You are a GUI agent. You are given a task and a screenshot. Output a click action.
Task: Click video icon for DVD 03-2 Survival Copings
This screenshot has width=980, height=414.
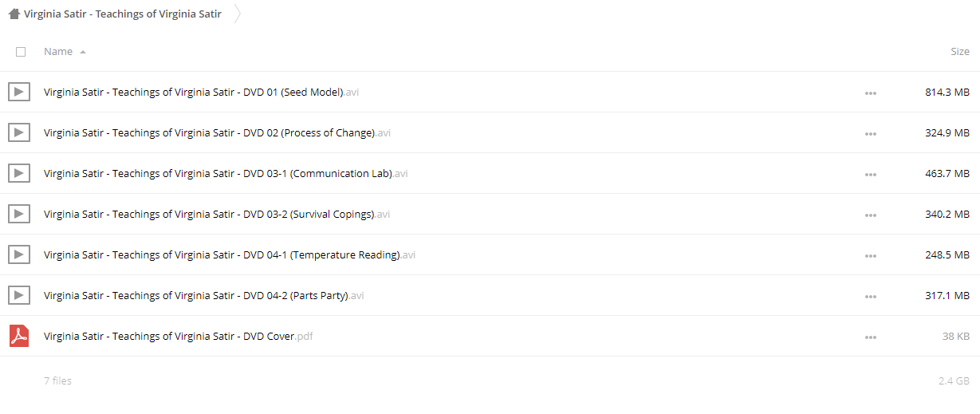pyautogui.click(x=19, y=214)
